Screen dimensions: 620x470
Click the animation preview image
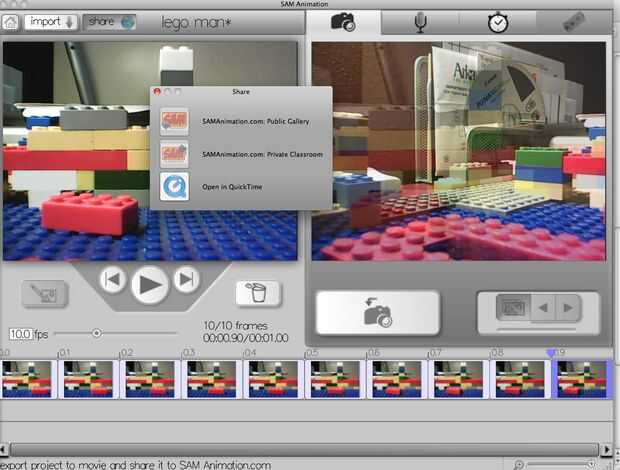click(x=150, y=151)
